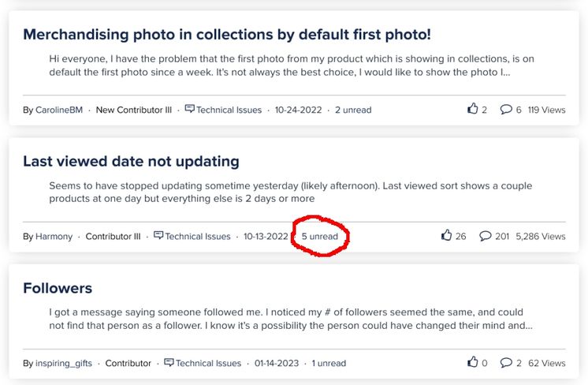Click the circled 5 unread indicator

320,237
